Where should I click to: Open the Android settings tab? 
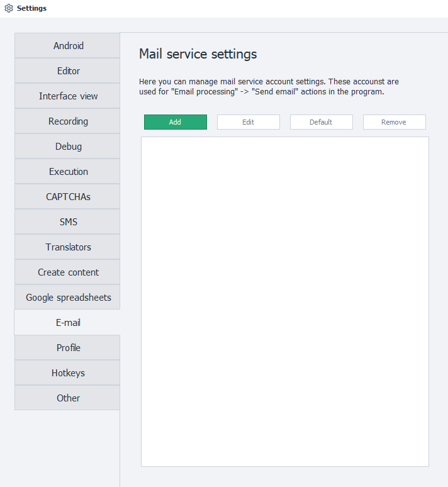(x=68, y=46)
